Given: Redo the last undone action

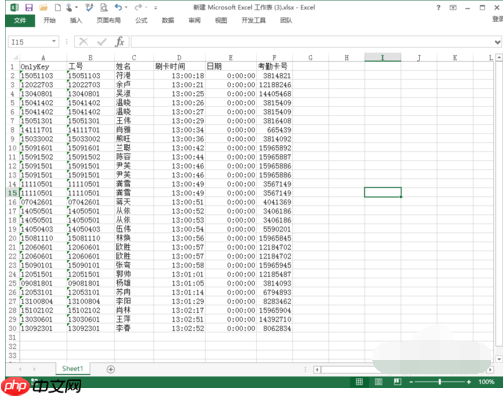Looking at the screenshot, I should pyautogui.click(x=138, y=7).
